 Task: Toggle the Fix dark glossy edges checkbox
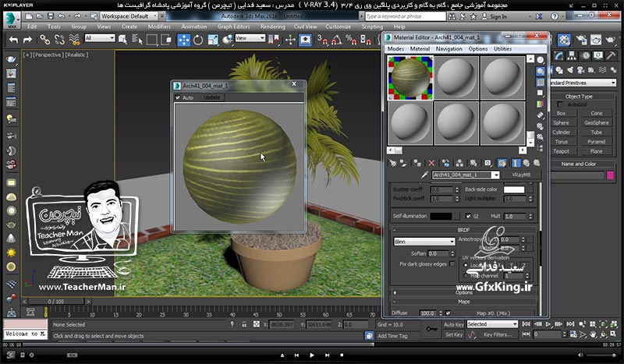click(x=452, y=263)
